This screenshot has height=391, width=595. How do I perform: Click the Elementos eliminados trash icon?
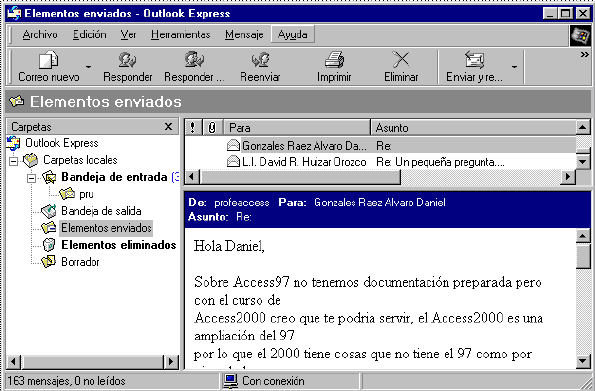click(49, 245)
